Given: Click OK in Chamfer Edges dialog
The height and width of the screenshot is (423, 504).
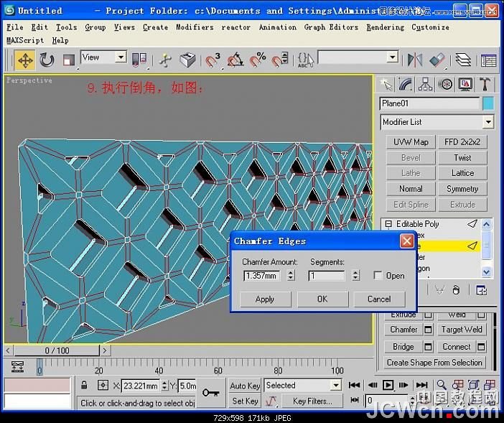Looking at the screenshot, I should point(322,299).
